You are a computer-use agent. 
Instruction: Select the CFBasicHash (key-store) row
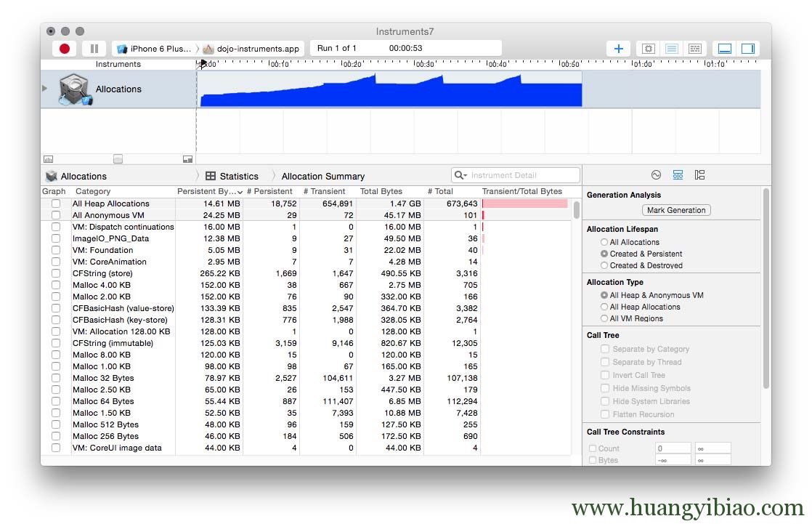[306, 320]
